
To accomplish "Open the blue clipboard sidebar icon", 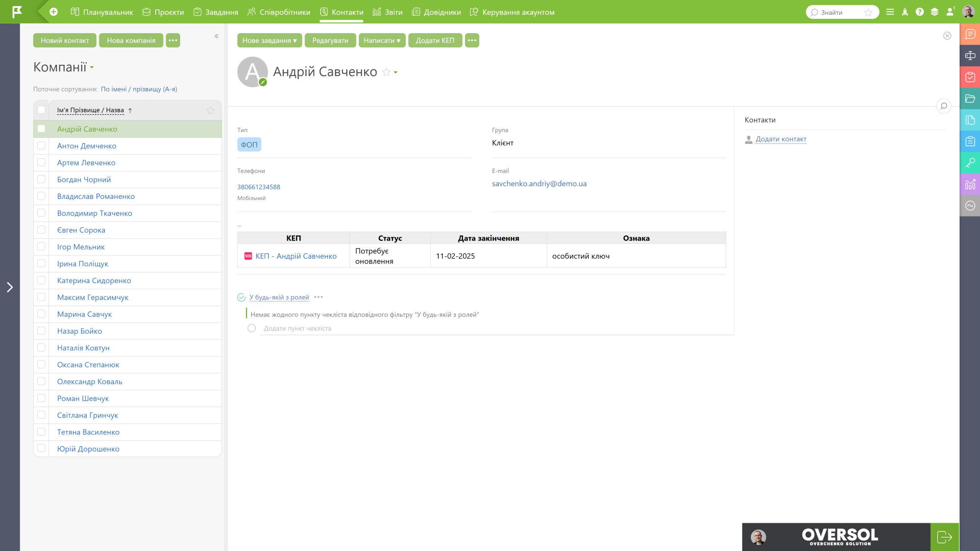I will point(970,142).
